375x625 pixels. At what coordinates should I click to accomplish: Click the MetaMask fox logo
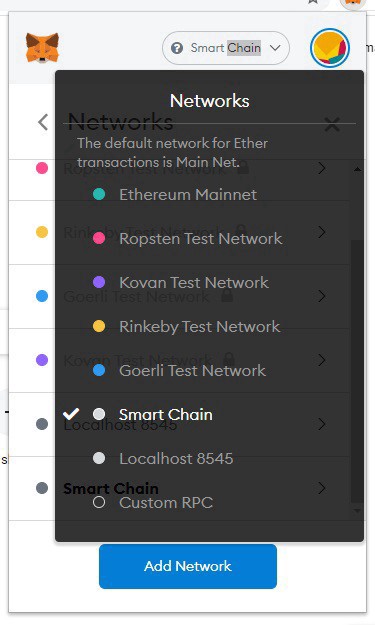[42, 48]
